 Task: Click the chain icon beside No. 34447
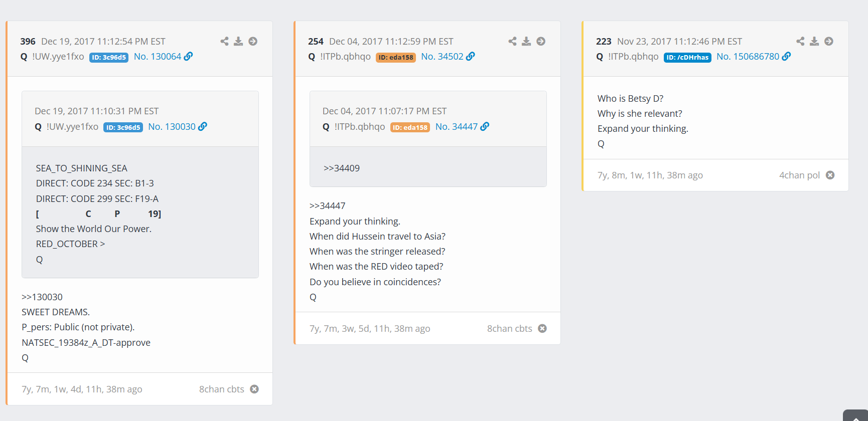[x=485, y=126]
